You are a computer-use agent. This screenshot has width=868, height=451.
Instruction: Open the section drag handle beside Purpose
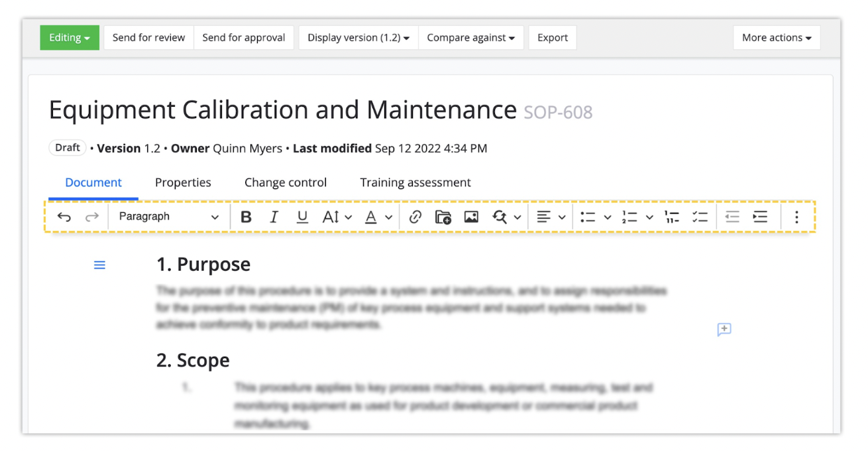point(99,265)
